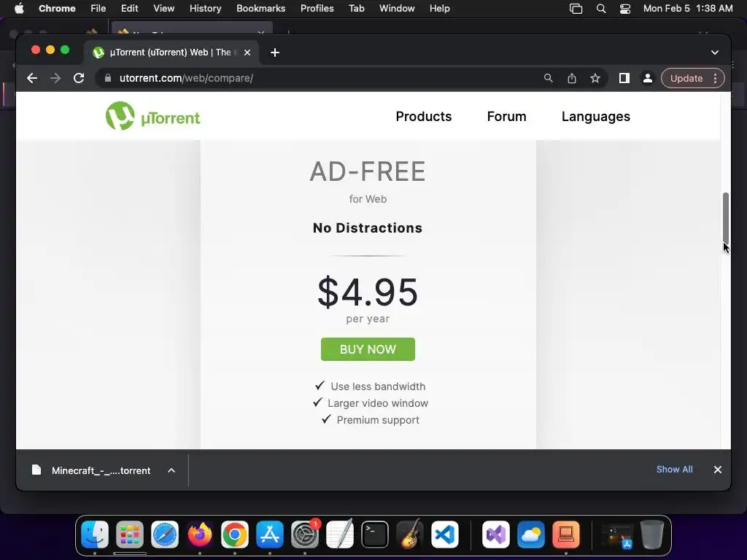
Task: Click the zoom magnifier in address bar
Action: (549, 78)
